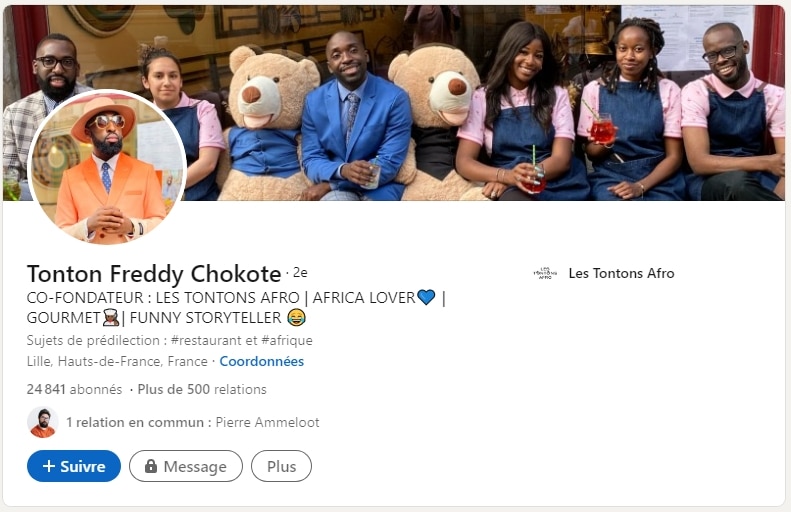Click the blue heart emoji in headline
This screenshot has height=512, width=791.
pos(426,298)
